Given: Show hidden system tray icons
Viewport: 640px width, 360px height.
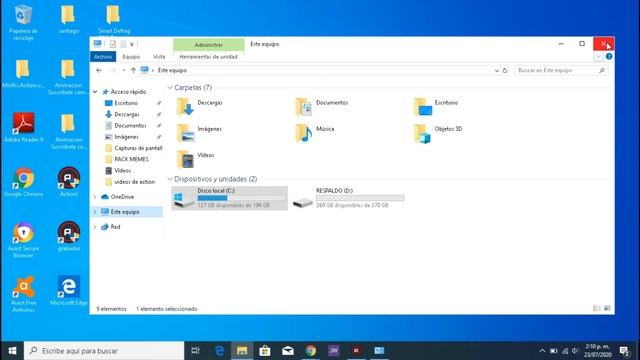Looking at the screenshot, I should 542,351.
